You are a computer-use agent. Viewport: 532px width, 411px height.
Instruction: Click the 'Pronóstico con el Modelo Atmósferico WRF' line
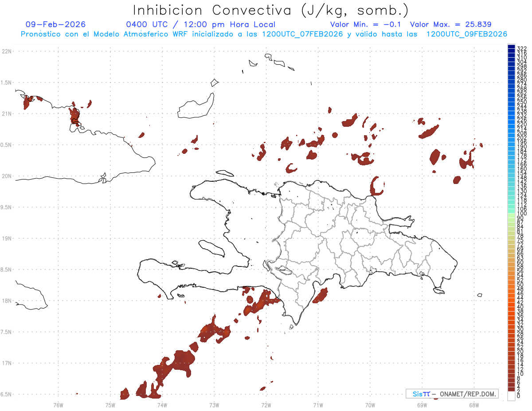point(264,34)
